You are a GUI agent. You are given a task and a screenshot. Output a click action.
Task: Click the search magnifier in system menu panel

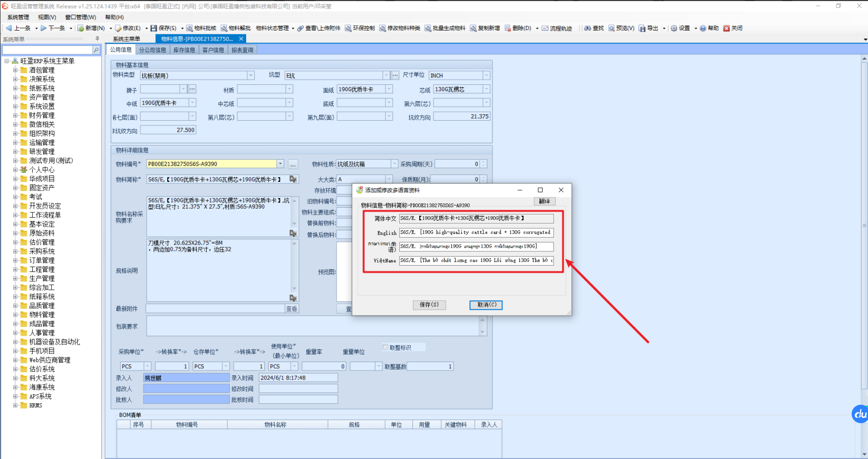coord(96,50)
